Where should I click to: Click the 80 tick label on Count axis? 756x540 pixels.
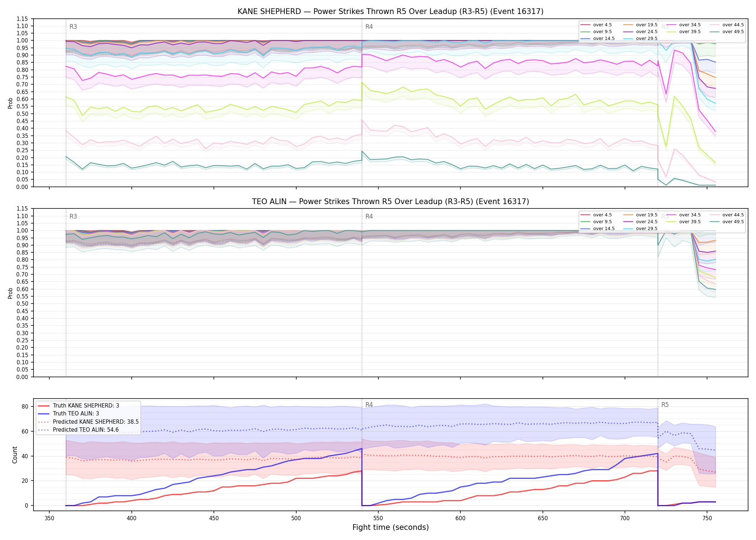[25, 407]
